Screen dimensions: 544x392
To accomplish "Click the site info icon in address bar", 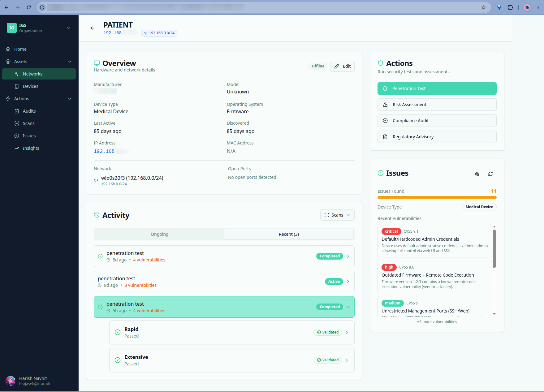I will tap(42, 7).
